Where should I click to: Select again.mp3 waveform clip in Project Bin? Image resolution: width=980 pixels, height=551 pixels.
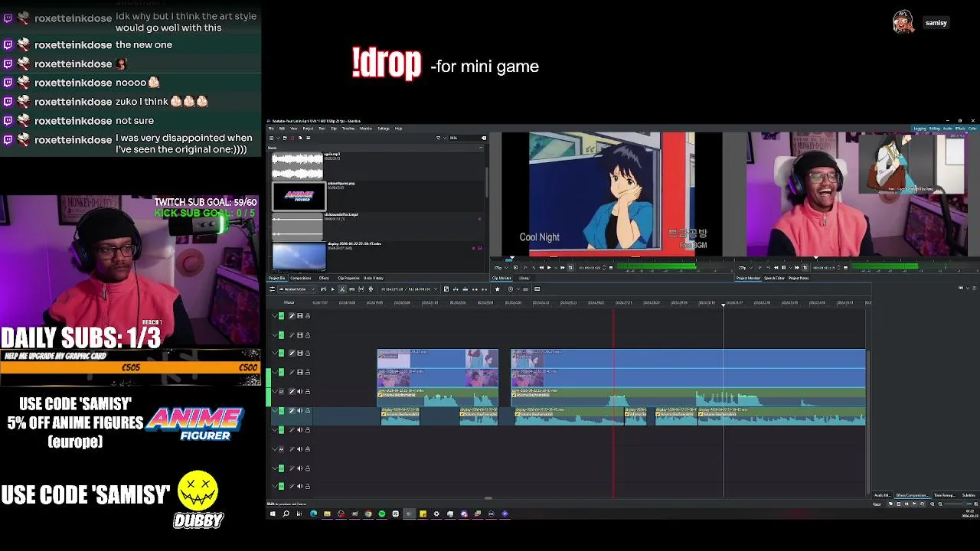[x=298, y=166]
